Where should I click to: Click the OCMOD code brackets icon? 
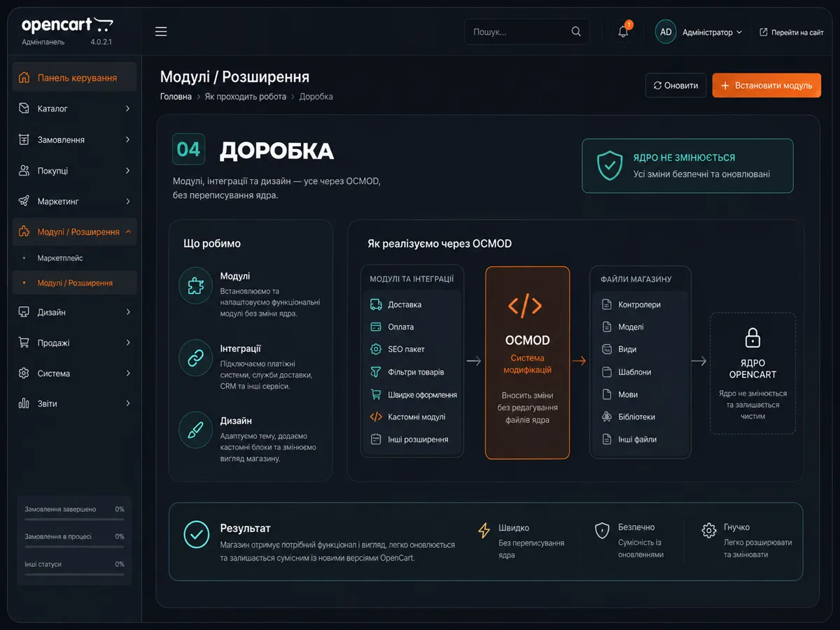525,305
